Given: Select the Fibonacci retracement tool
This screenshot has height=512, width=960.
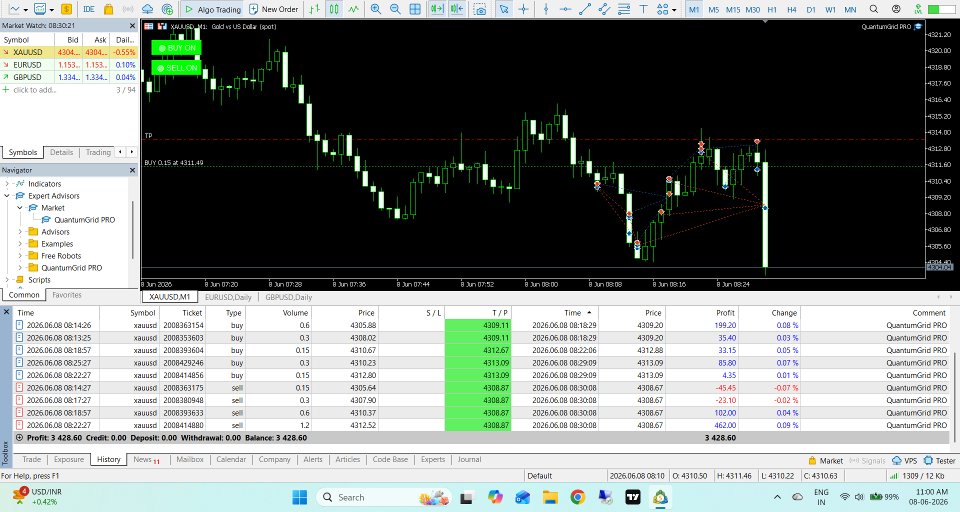Looking at the screenshot, I should (x=624, y=9).
